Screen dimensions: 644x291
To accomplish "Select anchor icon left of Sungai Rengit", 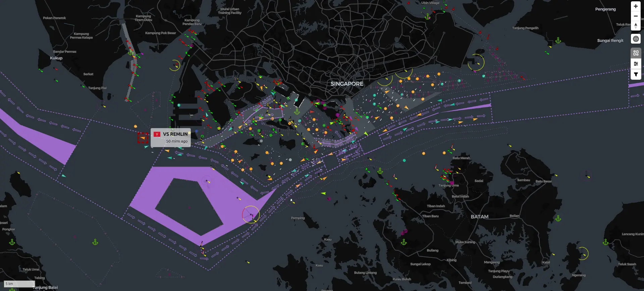I will (x=558, y=40).
